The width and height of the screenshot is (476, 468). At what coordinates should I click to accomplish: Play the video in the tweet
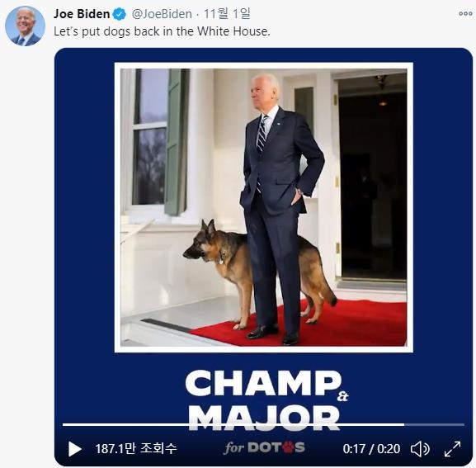[x=75, y=449]
